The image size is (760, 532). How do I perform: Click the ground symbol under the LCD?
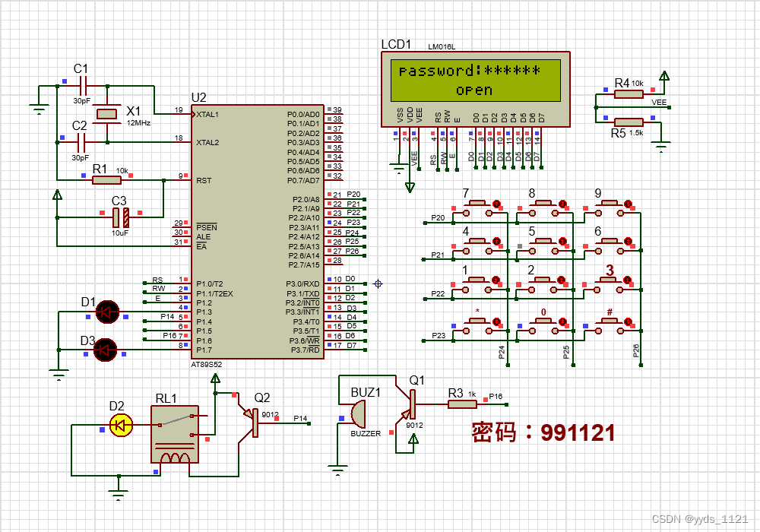click(398, 169)
